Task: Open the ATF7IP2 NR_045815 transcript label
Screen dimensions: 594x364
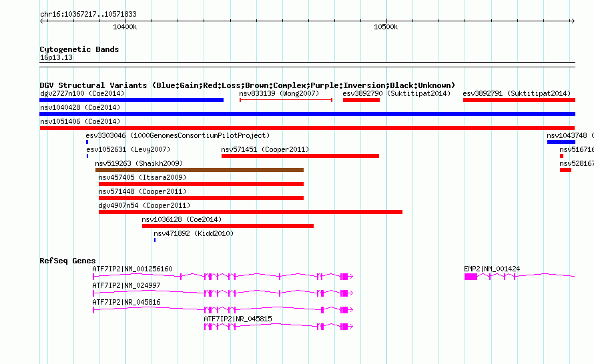Action: [238, 319]
